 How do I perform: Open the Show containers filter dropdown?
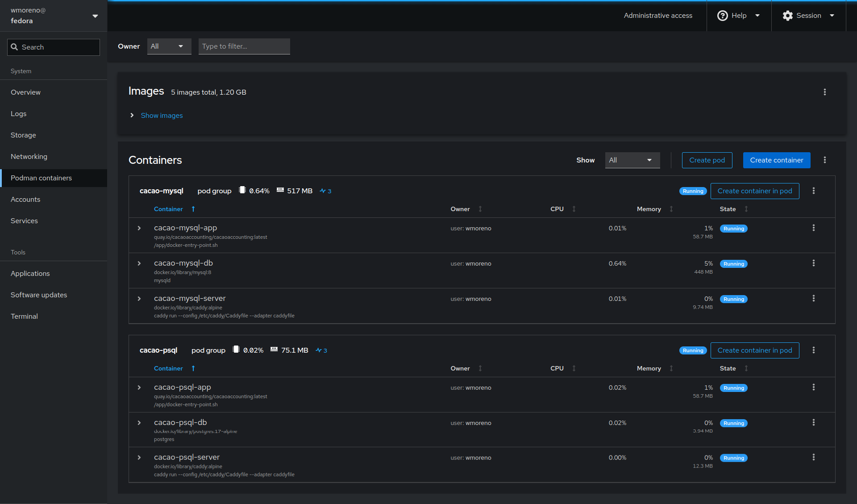[632, 160]
